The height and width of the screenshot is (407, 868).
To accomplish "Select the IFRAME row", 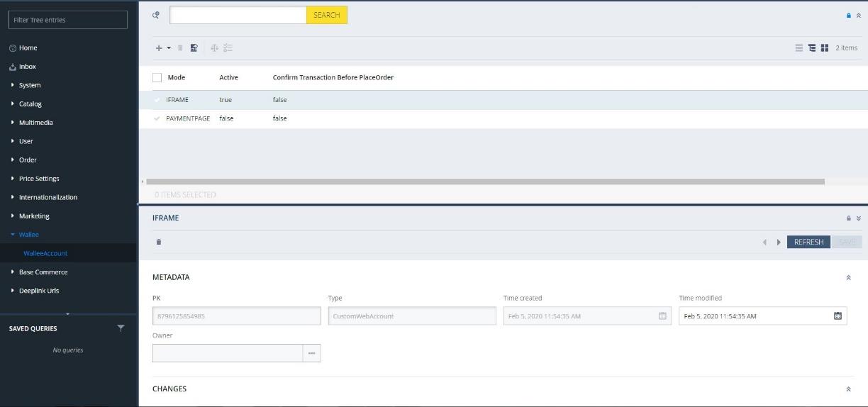I will coord(177,100).
